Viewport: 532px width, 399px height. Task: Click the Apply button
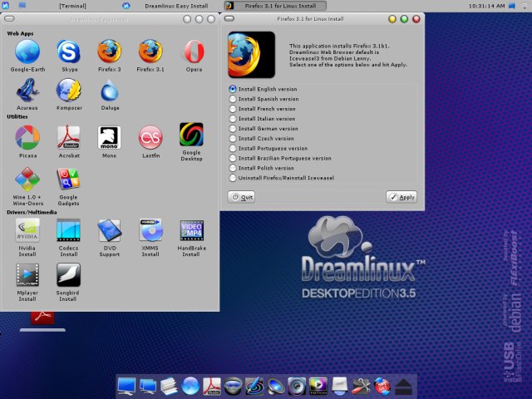tap(401, 197)
